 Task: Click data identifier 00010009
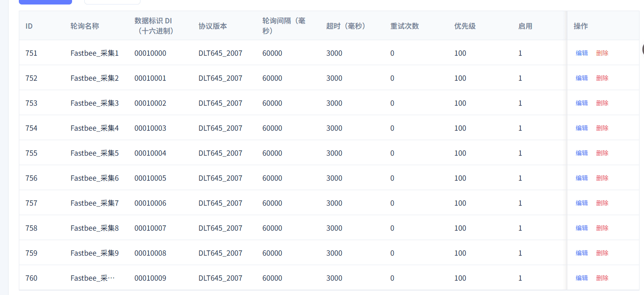(x=150, y=278)
